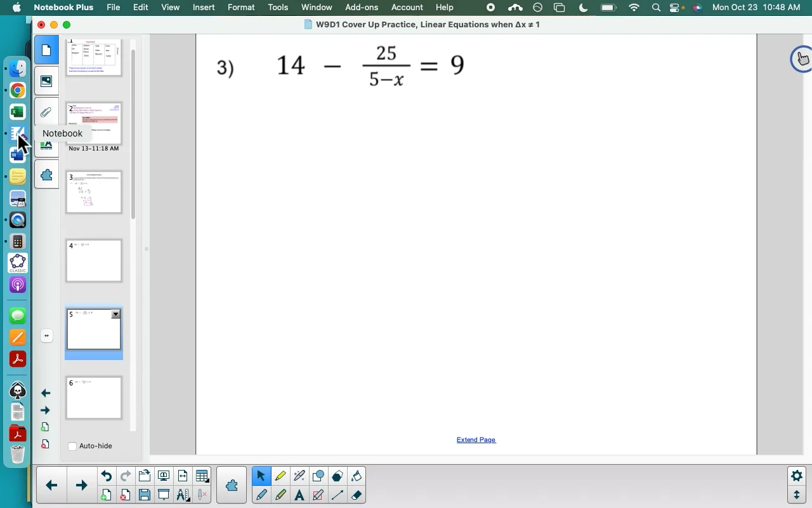Click the Extend Page link

point(476,440)
